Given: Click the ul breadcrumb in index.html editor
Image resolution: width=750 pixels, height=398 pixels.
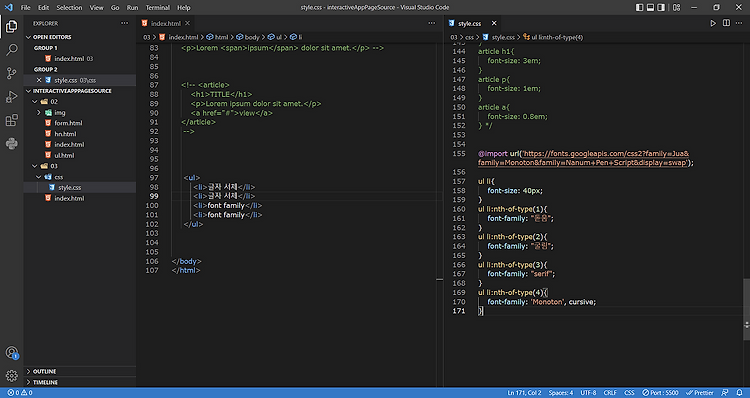Looking at the screenshot, I should click(x=275, y=37).
